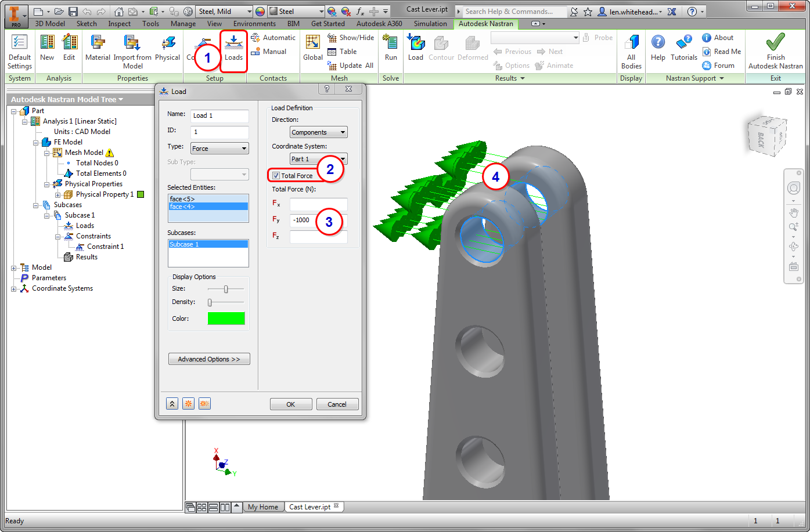The width and height of the screenshot is (810, 532).
Task: Click the mesh Table tool
Action: (x=342, y=52)
